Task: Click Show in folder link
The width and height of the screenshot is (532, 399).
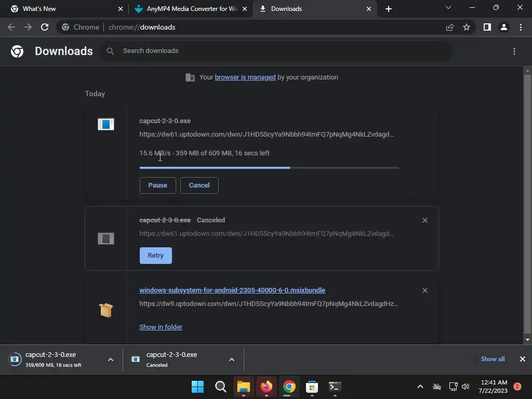Action: 161,327
